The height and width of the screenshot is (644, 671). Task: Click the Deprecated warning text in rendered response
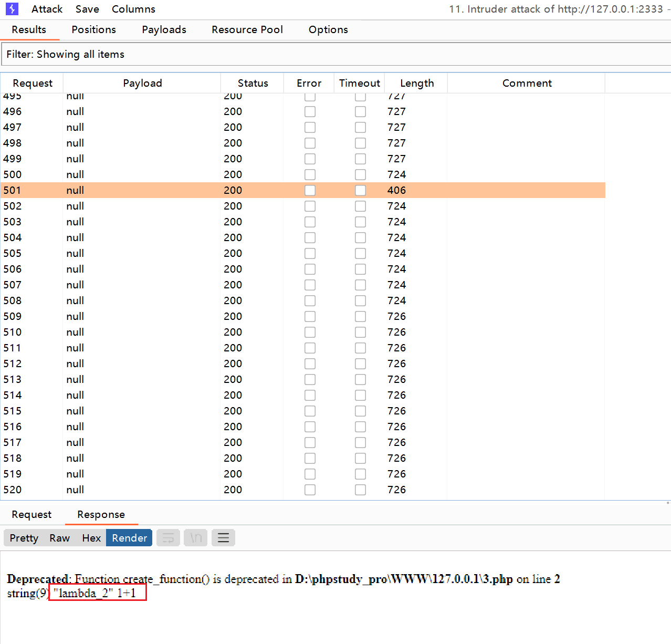pyautogui.click(x=284, y=579)
